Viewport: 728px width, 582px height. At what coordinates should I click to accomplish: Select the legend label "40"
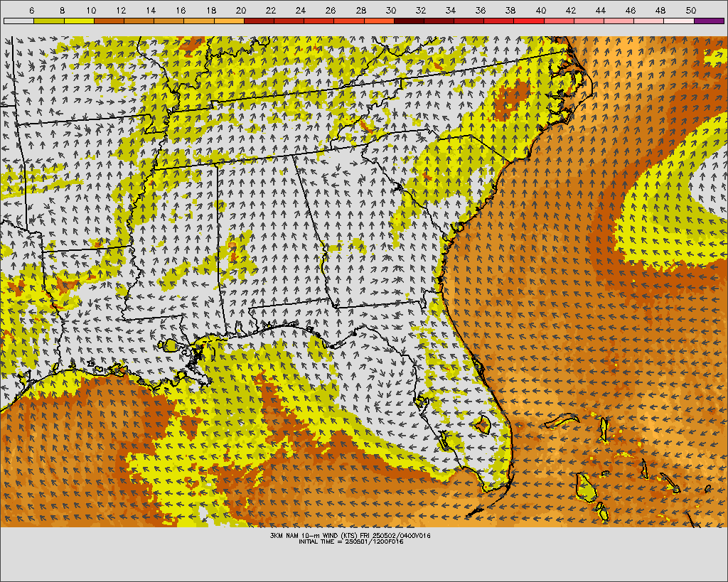pos(540,10)
